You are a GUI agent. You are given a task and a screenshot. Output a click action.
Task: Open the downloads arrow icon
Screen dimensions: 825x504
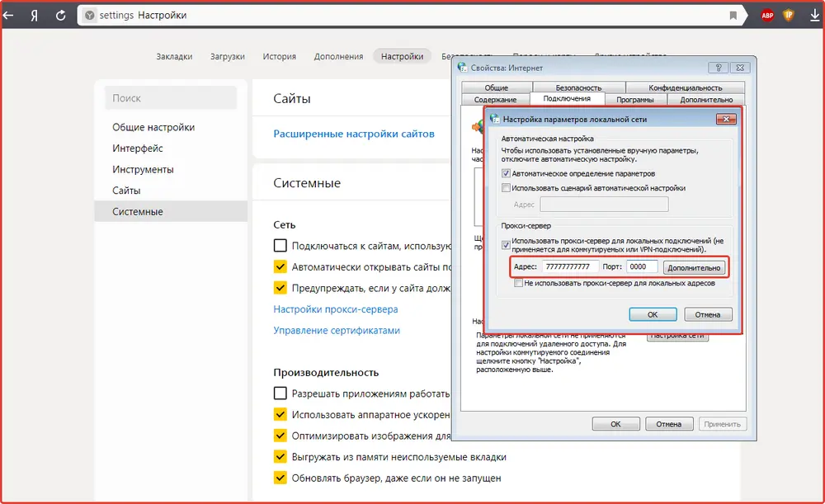click(811, 16)
